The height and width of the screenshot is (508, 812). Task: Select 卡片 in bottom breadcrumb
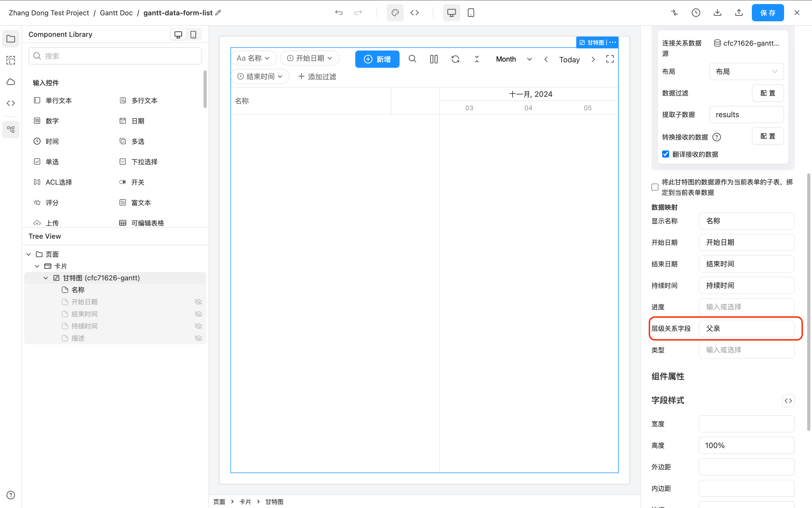tap(245, 502)
